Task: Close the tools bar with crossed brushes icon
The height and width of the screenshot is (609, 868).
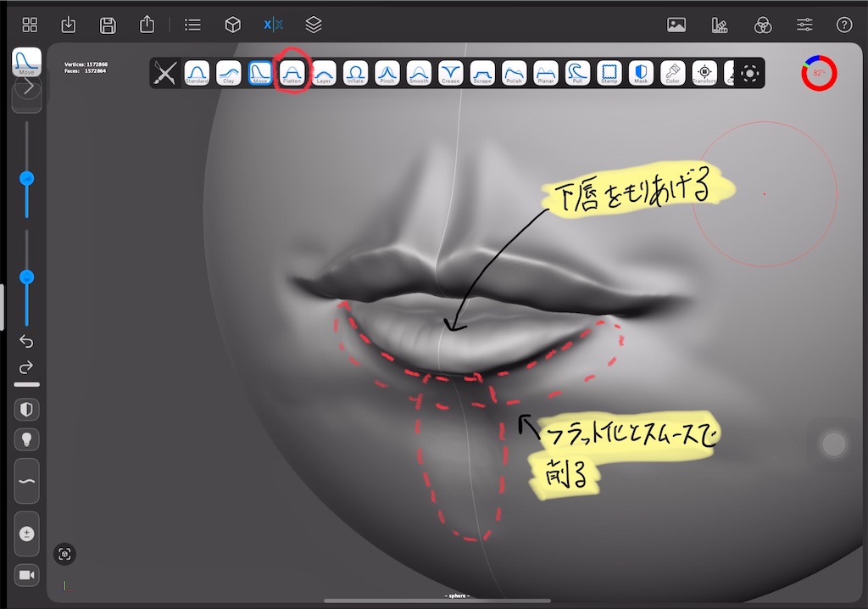Action: coord(165,73)
